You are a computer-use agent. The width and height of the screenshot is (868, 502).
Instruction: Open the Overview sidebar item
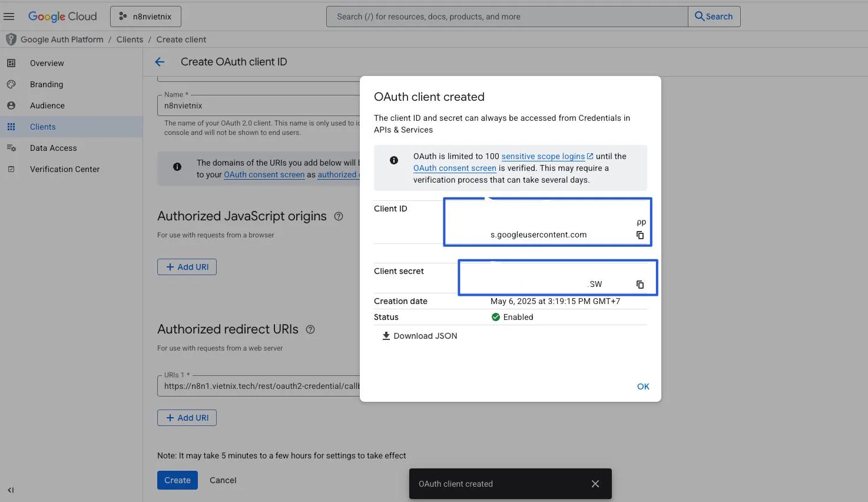click(x=71, y=63)
